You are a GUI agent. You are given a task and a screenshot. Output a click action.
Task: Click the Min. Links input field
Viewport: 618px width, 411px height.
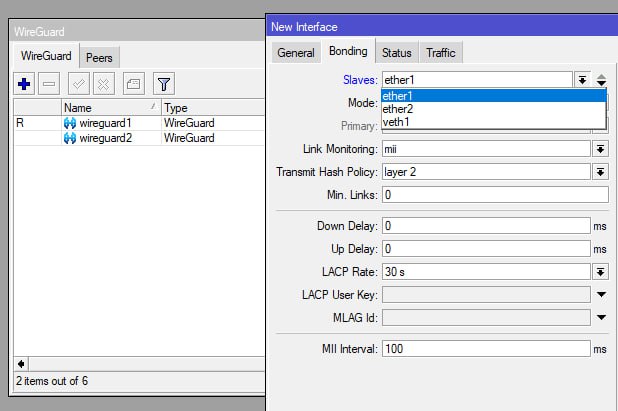(x=495, y=195)
